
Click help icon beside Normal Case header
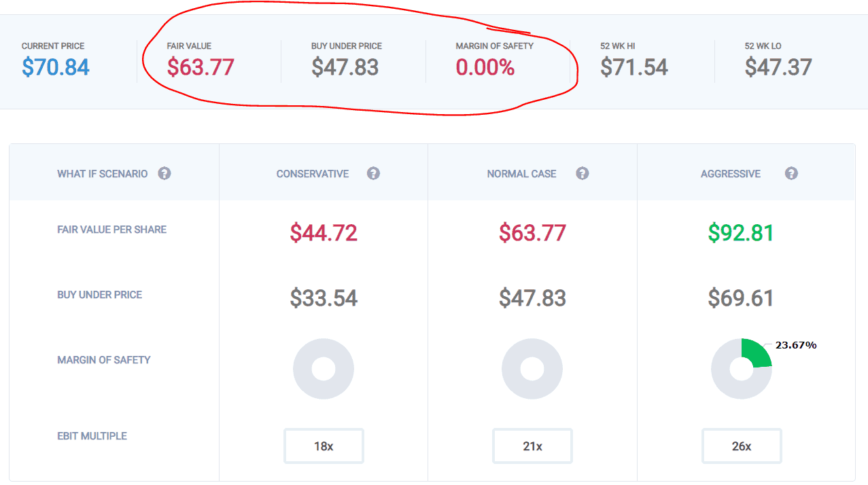point(582,173)
